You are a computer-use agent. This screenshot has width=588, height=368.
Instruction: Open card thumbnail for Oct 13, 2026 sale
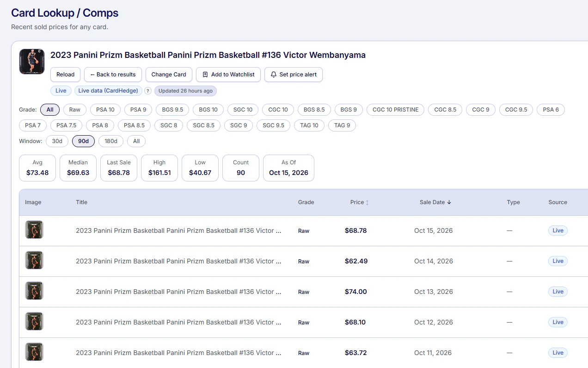click(x=34, y=291)
